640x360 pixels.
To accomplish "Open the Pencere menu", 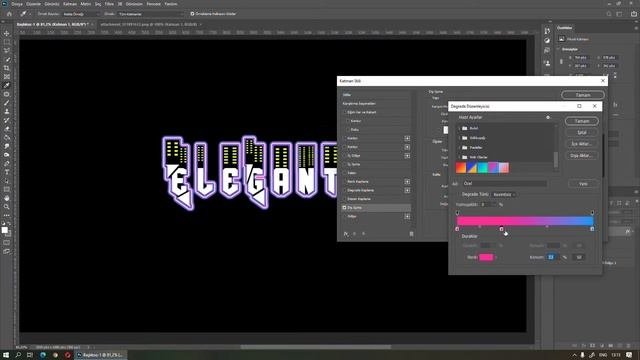I will [153, 4].
